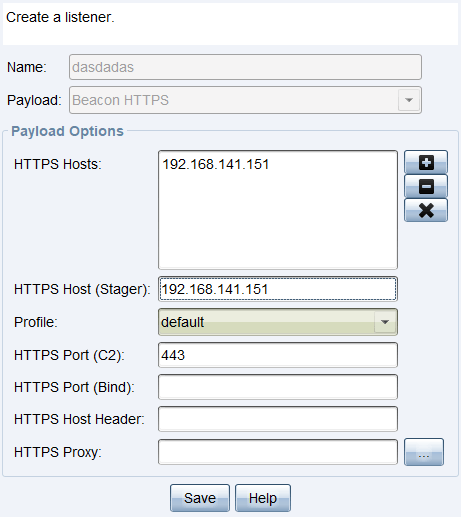Focus the HTTPS Port (Bind) field

pos(278,387)
